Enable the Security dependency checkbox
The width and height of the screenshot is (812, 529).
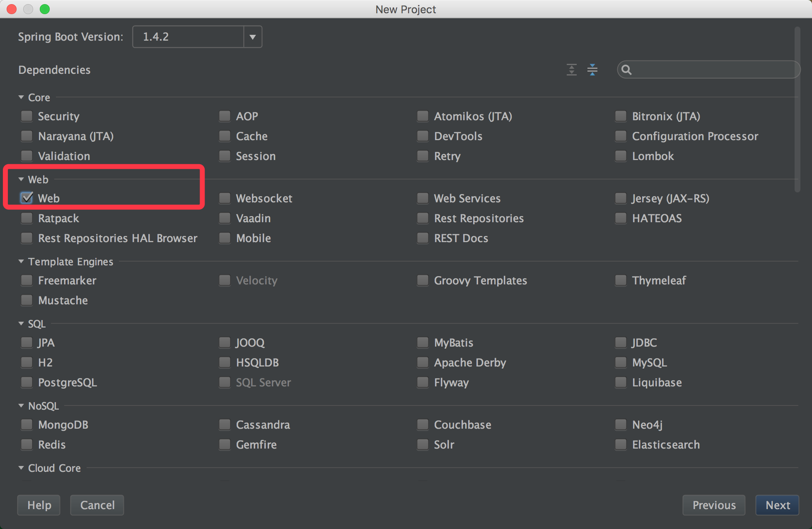(x=27, y=116)
